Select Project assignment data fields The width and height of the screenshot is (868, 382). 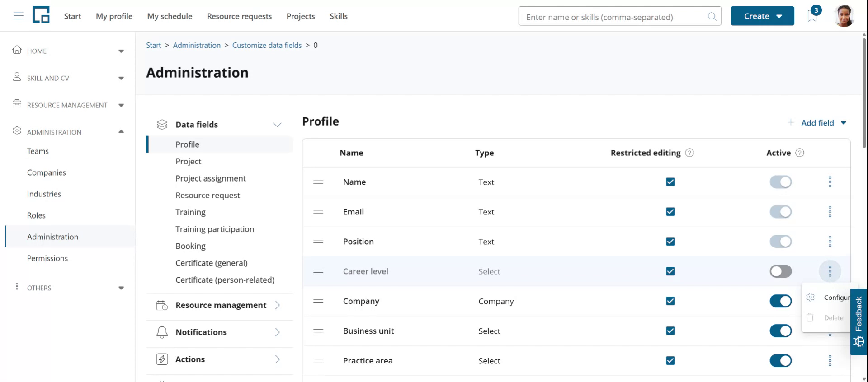(x=211, y=178)
